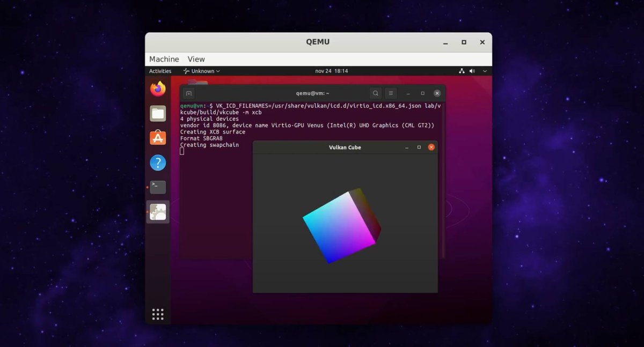
Task: Open the View menu in QEMU
Action: tap(196, 59)
